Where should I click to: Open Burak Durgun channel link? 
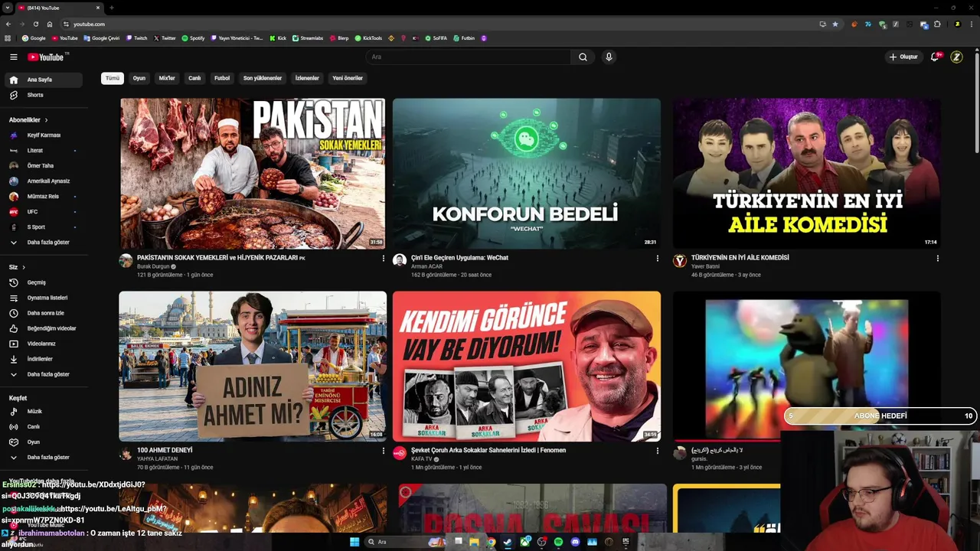[x=153, y=266]
